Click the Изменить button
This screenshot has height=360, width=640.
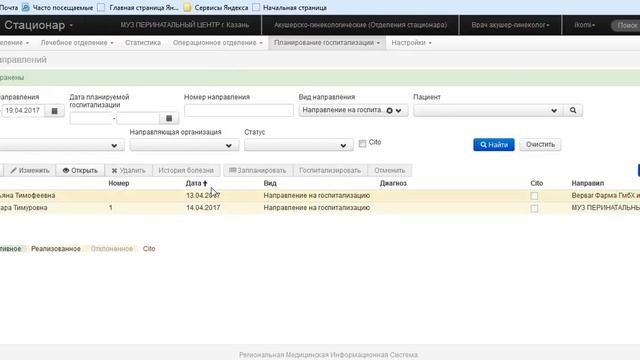[x=29, y=170]
